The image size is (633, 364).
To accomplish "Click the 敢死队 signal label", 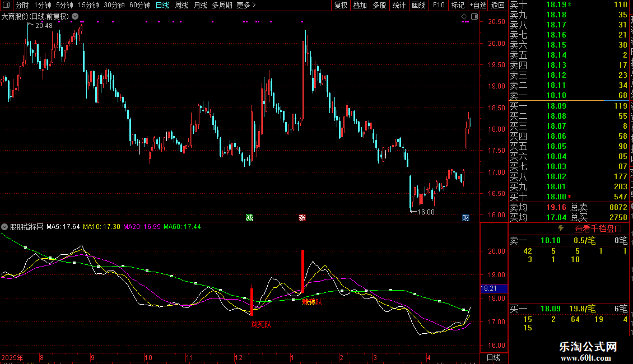I will [261, 324].
